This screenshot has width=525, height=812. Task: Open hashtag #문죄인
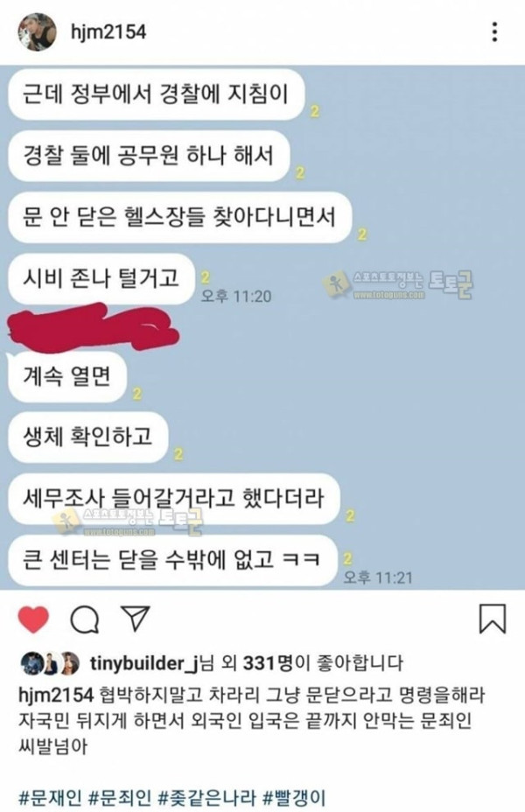(x=120, y=797)
